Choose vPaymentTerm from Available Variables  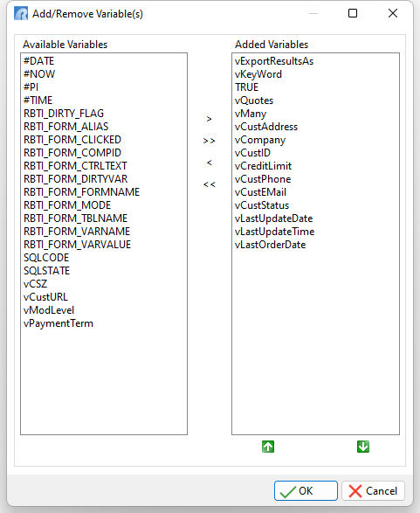tap(59, 323)
